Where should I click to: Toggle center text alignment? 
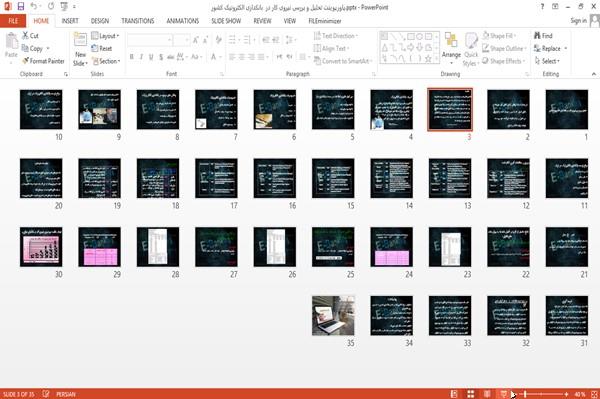coord(241,57)
